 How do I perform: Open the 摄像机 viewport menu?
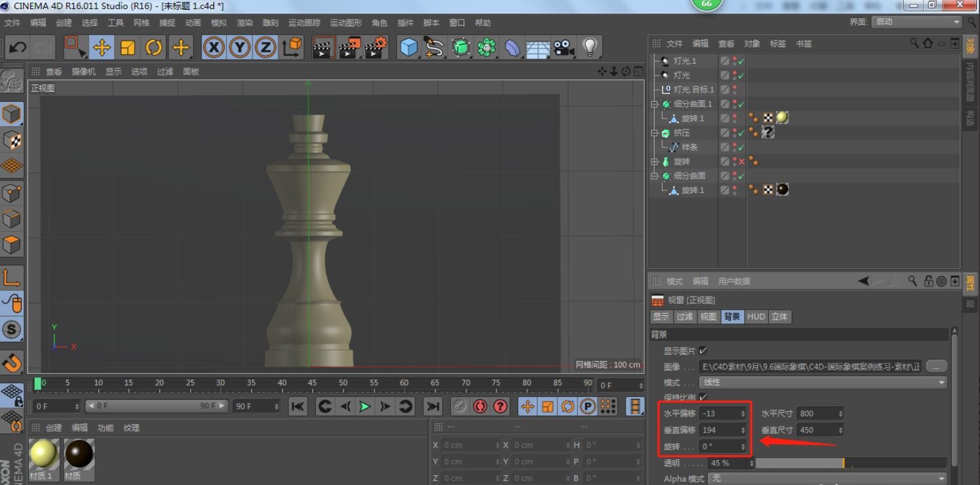[83, 72]
